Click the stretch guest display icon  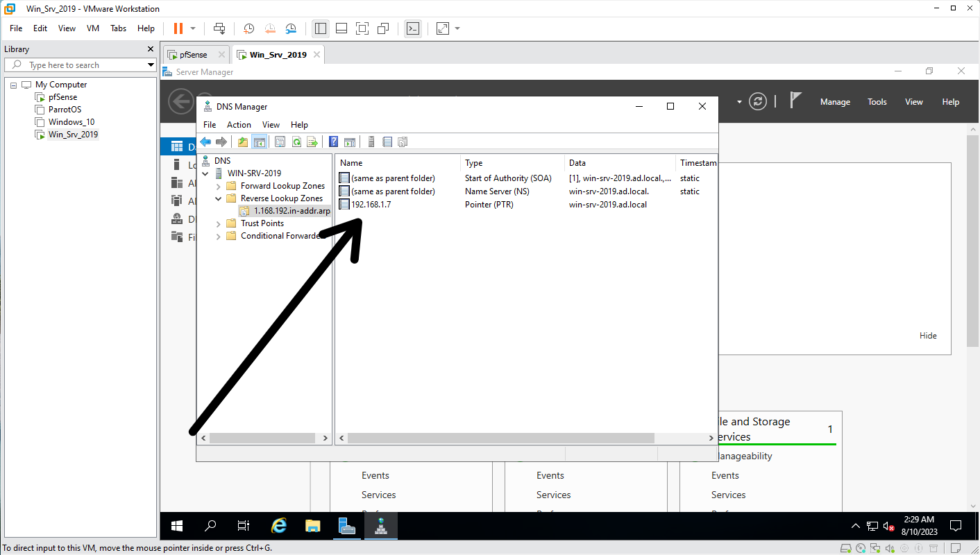click(442, 28)
